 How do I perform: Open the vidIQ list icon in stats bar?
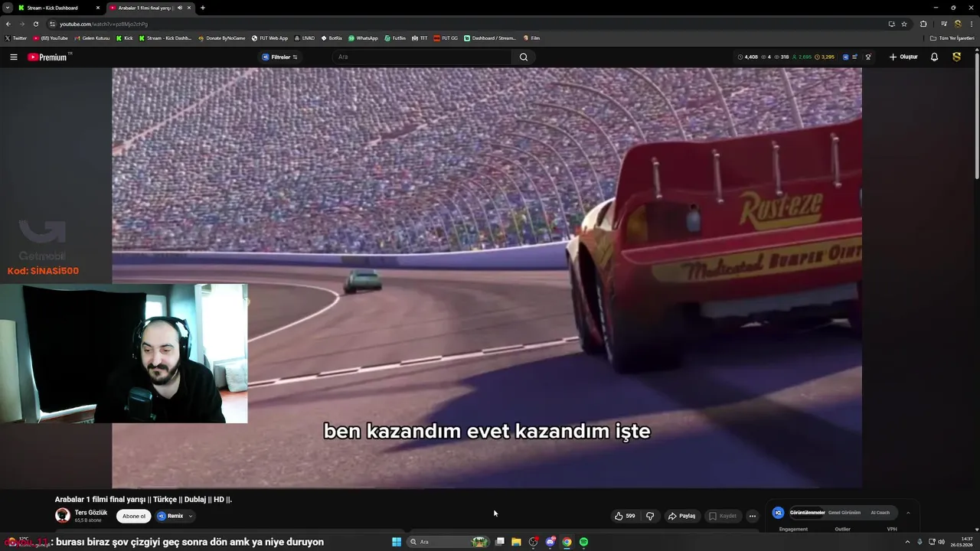(x=855, y=57)
